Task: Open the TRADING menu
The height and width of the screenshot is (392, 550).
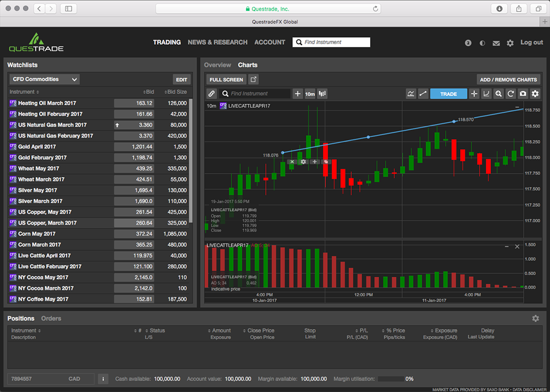Action: [167, 42]
